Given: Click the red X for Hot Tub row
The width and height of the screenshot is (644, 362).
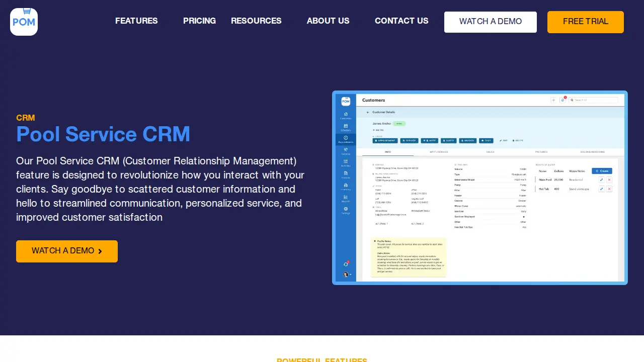Looking at the screenshot, I should (609, 189).
